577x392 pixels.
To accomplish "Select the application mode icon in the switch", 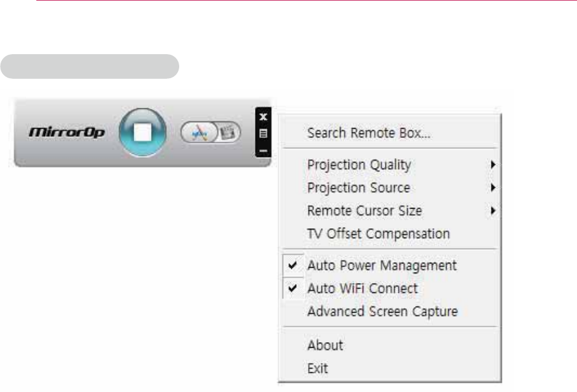I will 199,132.
